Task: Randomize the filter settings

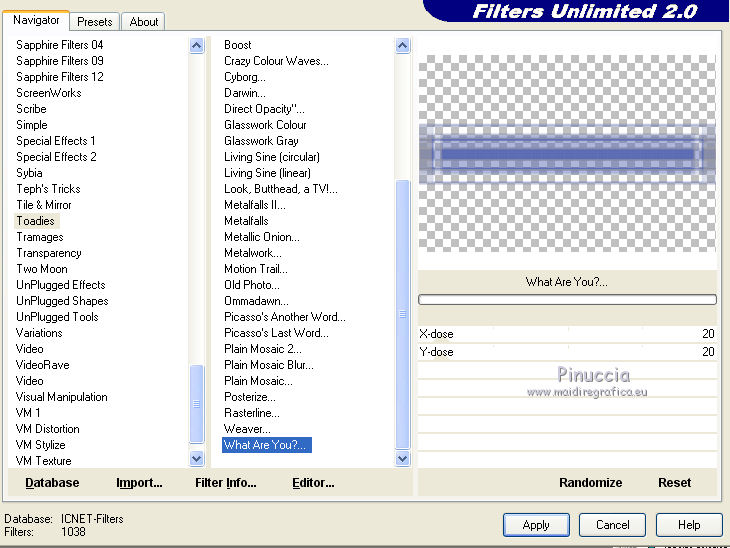Action: [x=590, y=483]
